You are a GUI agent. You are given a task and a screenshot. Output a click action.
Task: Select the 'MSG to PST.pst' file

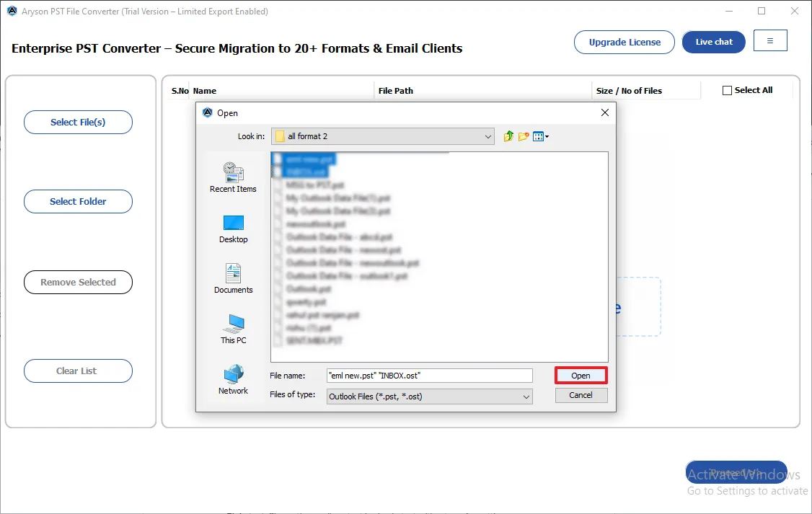pyautogui.click(x=309, y=185)
